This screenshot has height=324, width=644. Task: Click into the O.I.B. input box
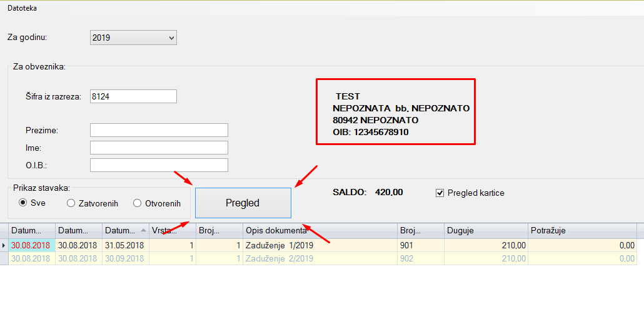pyautogui.click(x=159, y=165)
